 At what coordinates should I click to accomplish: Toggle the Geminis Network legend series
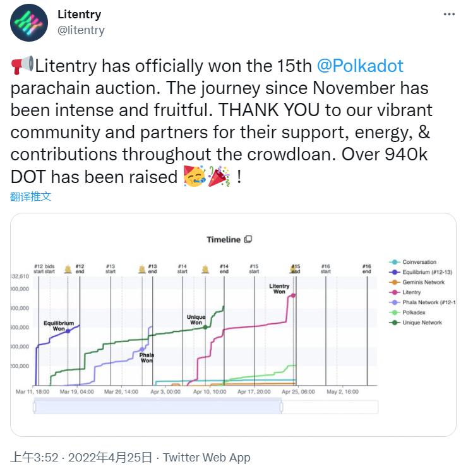tap(423, 283)
